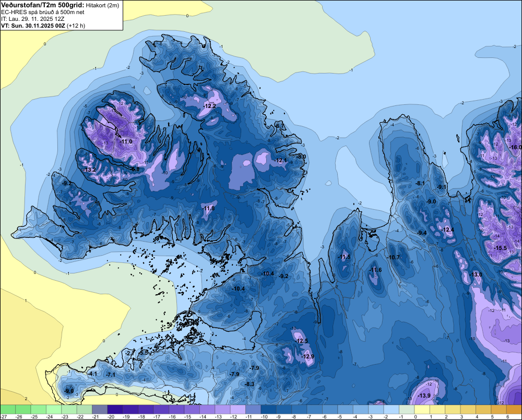Click the -8.0 temperature value on map
The height and width of the screenshot is (420, 522).
coord(301,157)
